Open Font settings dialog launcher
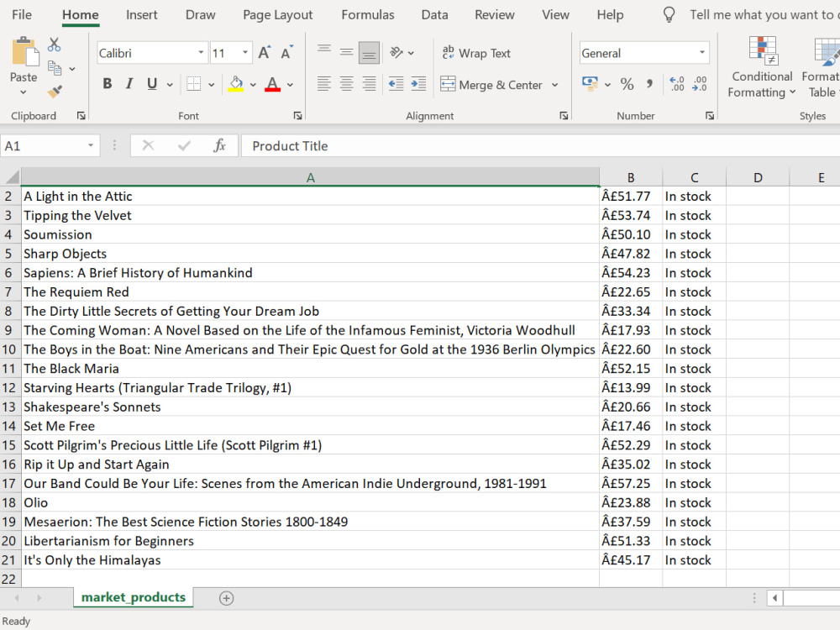This screenshot has width=840, height=630. (x=297, y=116)
